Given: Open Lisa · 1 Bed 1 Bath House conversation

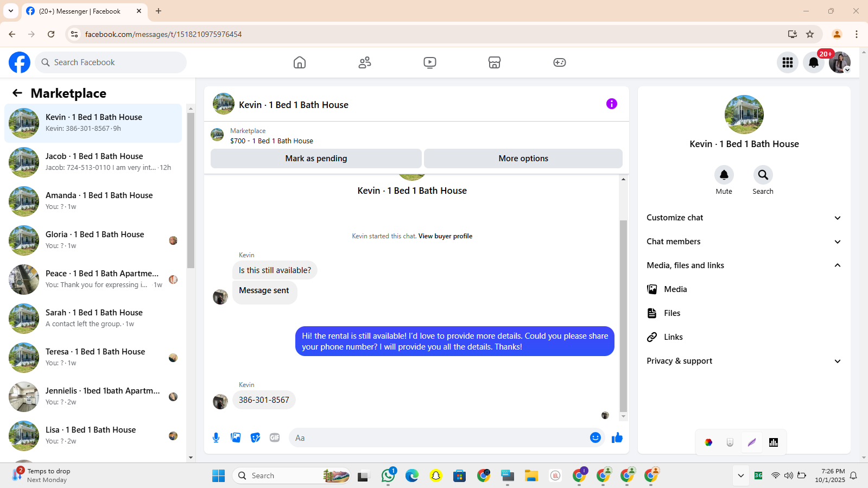Looking at the screenshot, I should click(x=93, y=436).
